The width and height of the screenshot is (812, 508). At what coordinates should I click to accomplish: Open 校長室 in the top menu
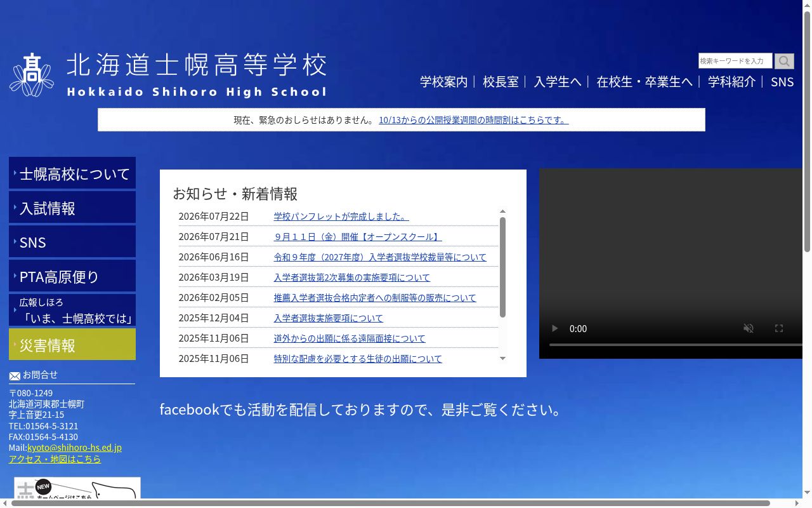pyautogui.click(x=501, y=82)
